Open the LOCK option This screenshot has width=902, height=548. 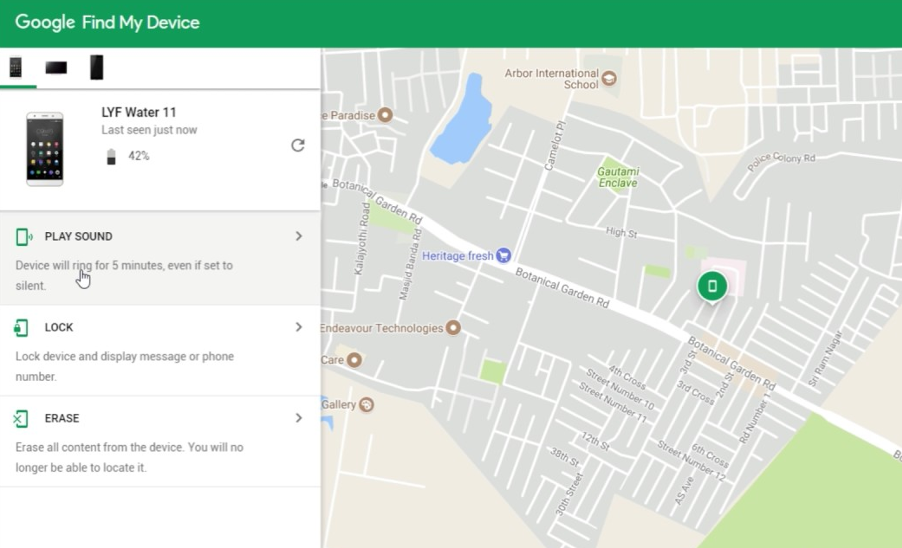[x=160, y=350]
